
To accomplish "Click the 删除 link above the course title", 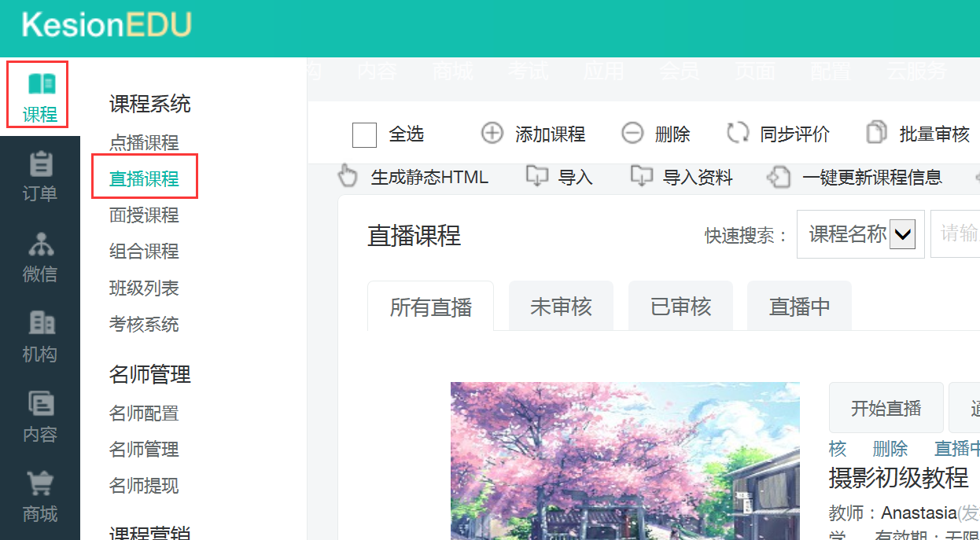I will pos(890,449).
